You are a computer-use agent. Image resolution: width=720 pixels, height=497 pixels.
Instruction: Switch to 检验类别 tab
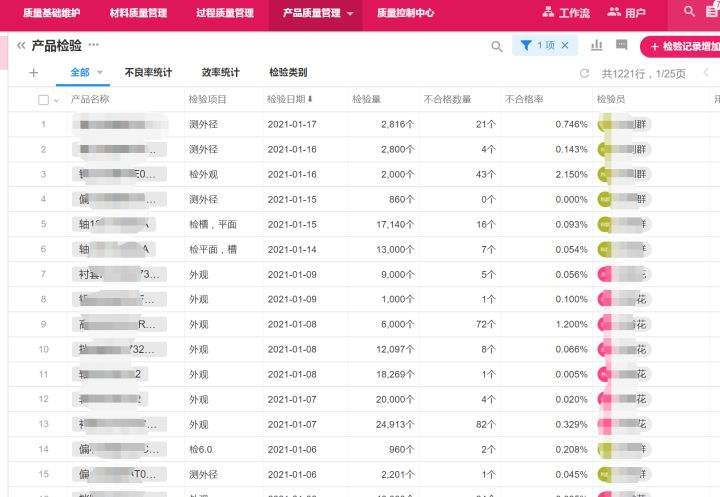pyautogui.click(x=288, y=72)
